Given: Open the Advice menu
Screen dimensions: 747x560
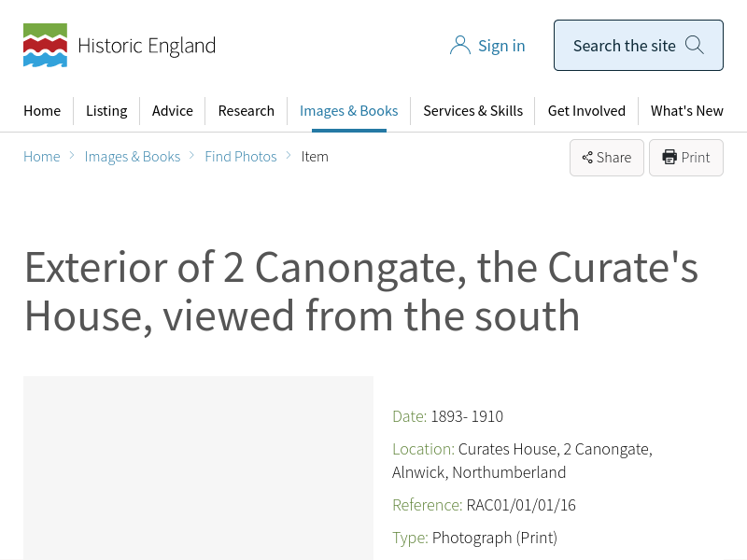Looking at the screenshot, I should click(173, 110).
